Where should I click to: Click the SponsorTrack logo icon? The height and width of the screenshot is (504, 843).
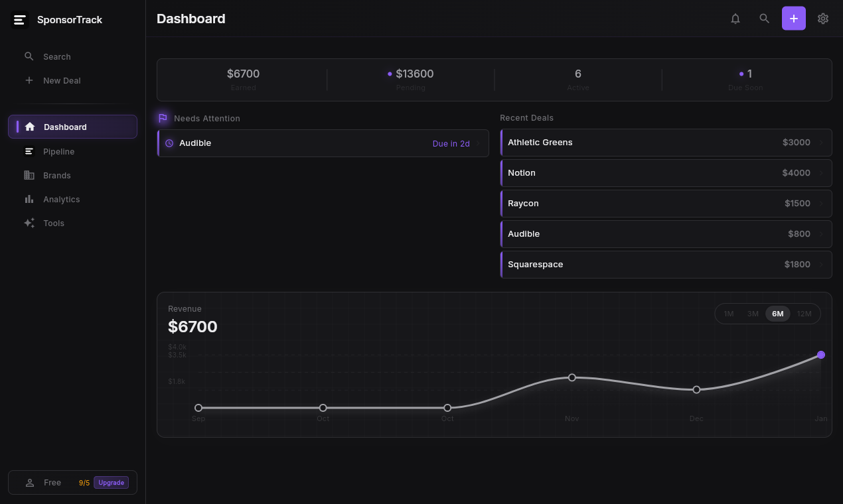(x=20, y=20)
